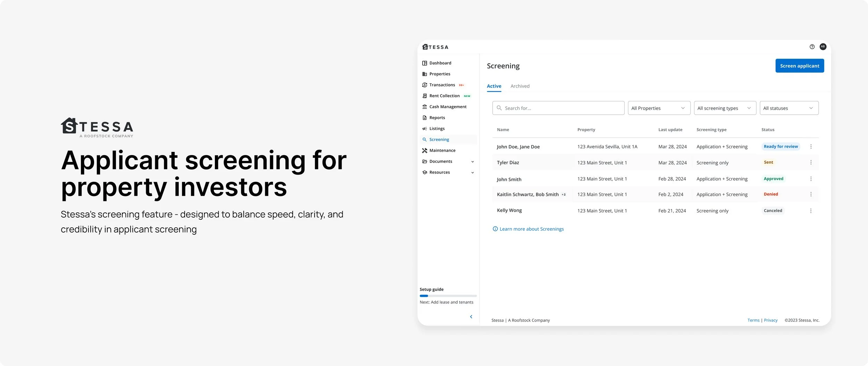Click the search magnifier icon in search field
The height and width of the screenshot is (366, 868).
click(499, 108)
